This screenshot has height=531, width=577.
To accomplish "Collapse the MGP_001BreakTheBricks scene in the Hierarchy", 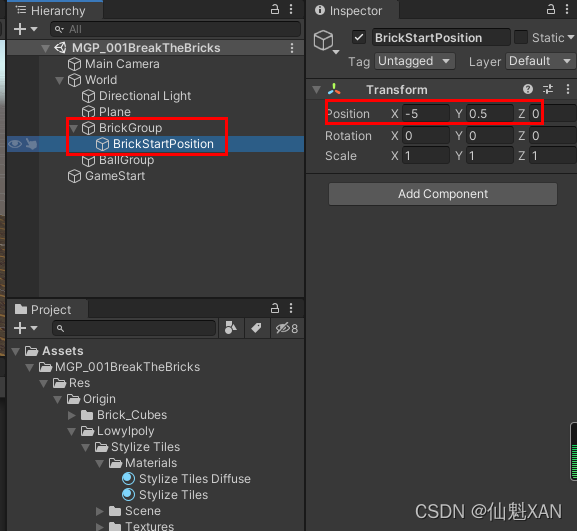I will pyautogui.click(x=45, y=48).
